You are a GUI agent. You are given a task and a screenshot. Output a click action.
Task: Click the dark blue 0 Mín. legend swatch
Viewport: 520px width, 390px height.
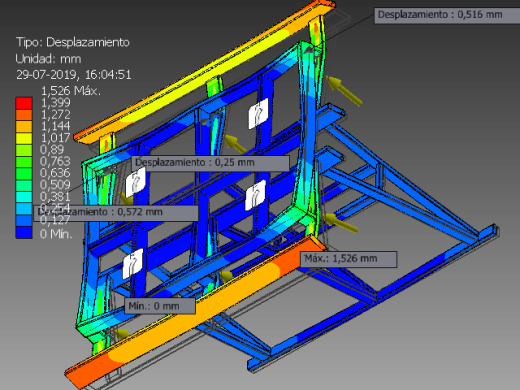point(24,232)
